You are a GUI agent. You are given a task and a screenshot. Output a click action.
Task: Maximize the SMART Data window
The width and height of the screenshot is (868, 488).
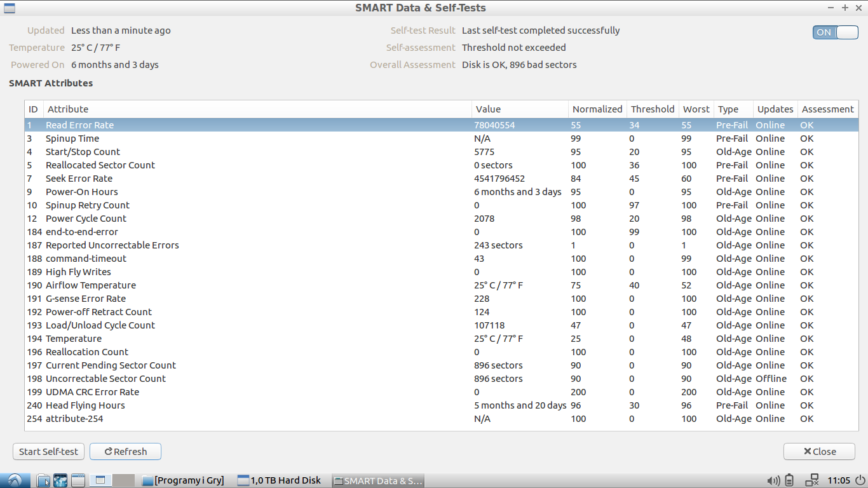point(845,8)
